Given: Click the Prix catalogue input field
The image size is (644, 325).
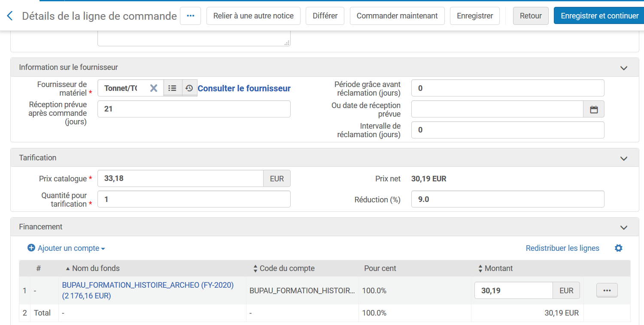Looking at the screenshot, I should click(180, 178).
